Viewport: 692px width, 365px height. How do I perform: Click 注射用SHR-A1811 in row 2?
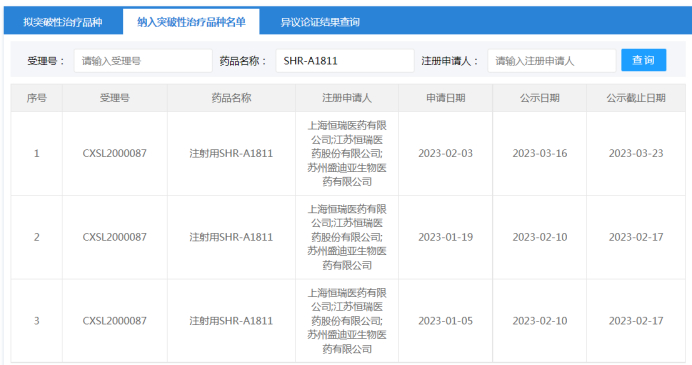click(231, 237)
